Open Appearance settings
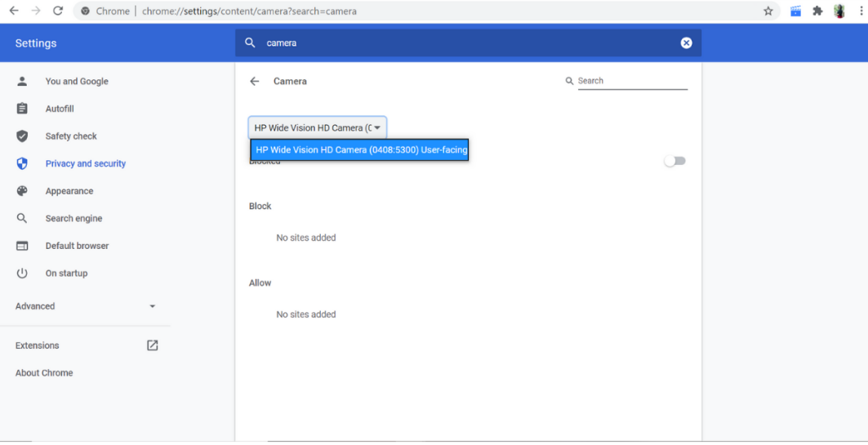 click(x=69, y=191)
